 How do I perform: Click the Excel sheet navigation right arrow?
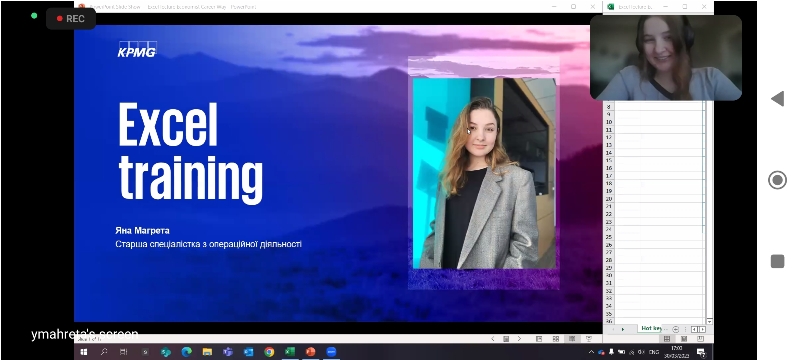pos(623,329)
